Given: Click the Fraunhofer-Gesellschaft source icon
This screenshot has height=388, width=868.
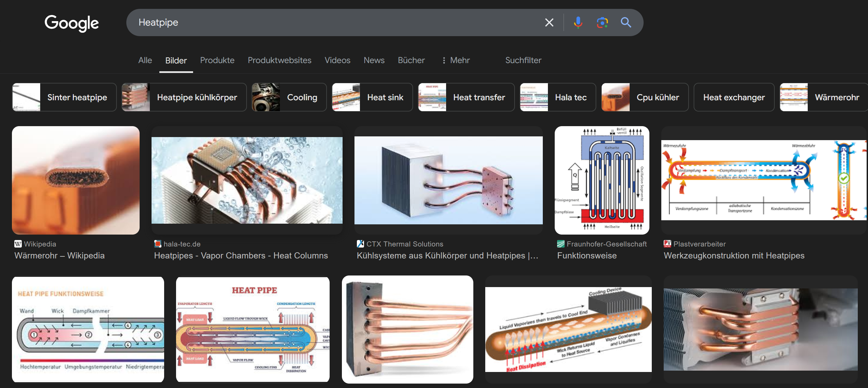Looking at the screenshot, I should (x=560, y=244).
